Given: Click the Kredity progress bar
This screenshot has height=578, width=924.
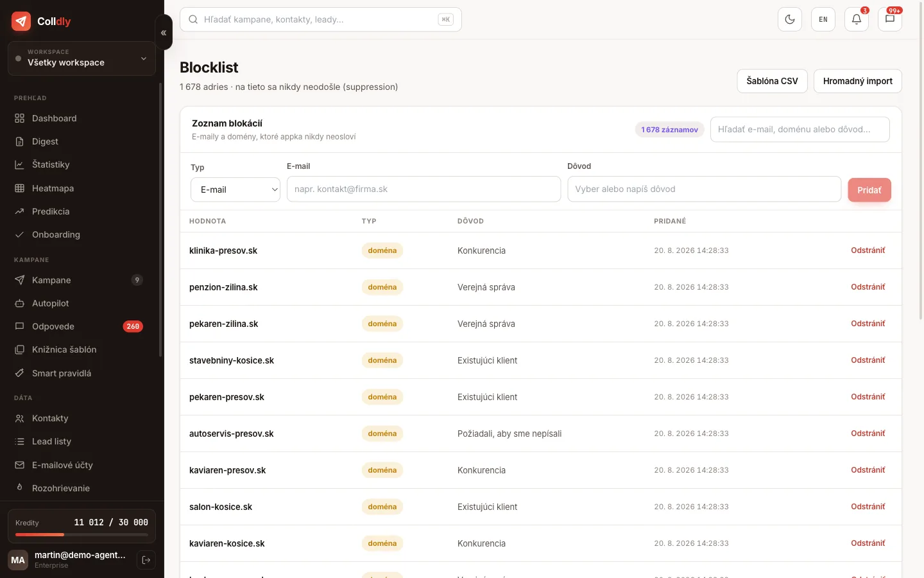Looking at the screenshot, I should coord(81,534).
